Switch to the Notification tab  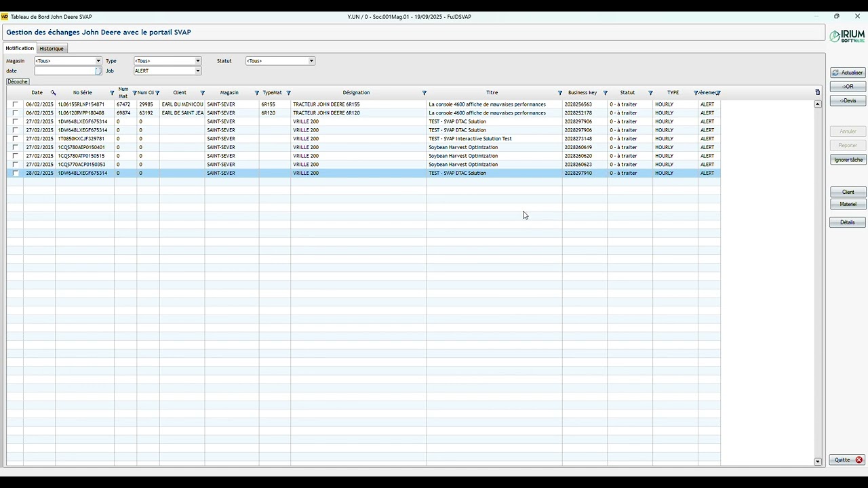tap(20, 48)
